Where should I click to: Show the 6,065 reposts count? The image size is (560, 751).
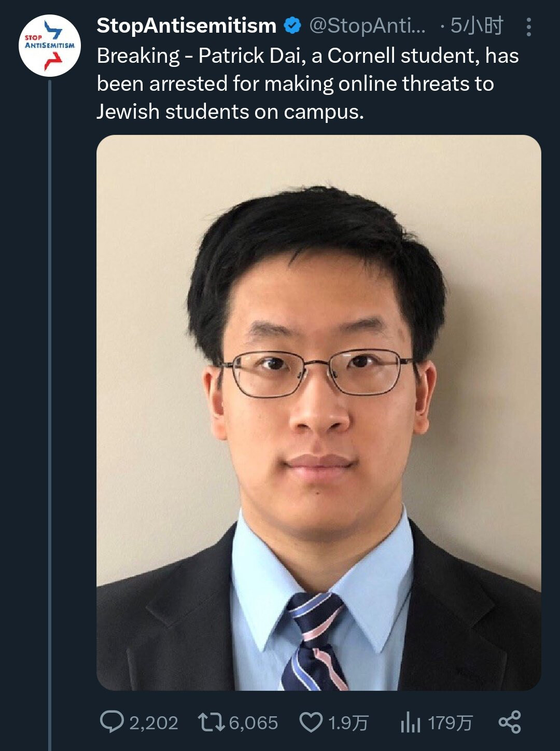[x=254, y=722]
